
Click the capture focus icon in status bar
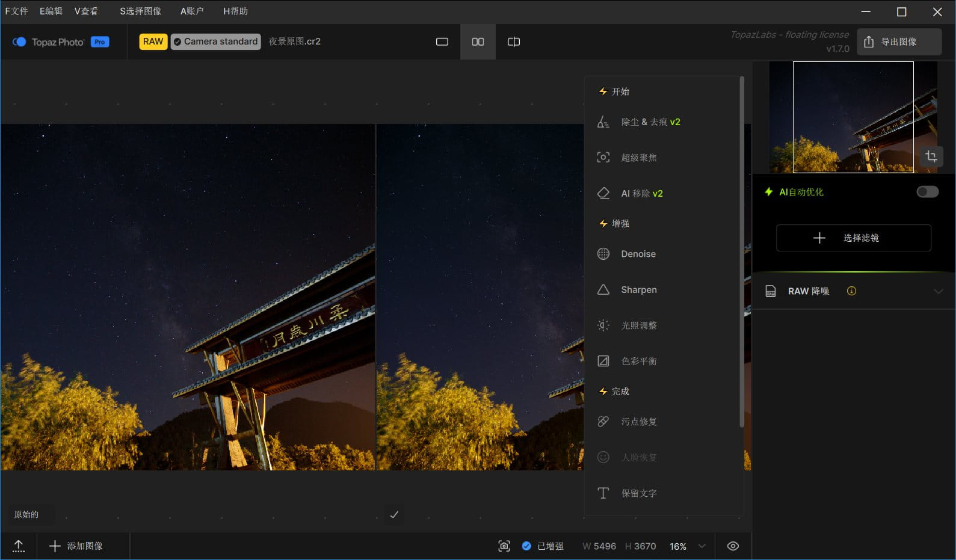coord(504,546)
